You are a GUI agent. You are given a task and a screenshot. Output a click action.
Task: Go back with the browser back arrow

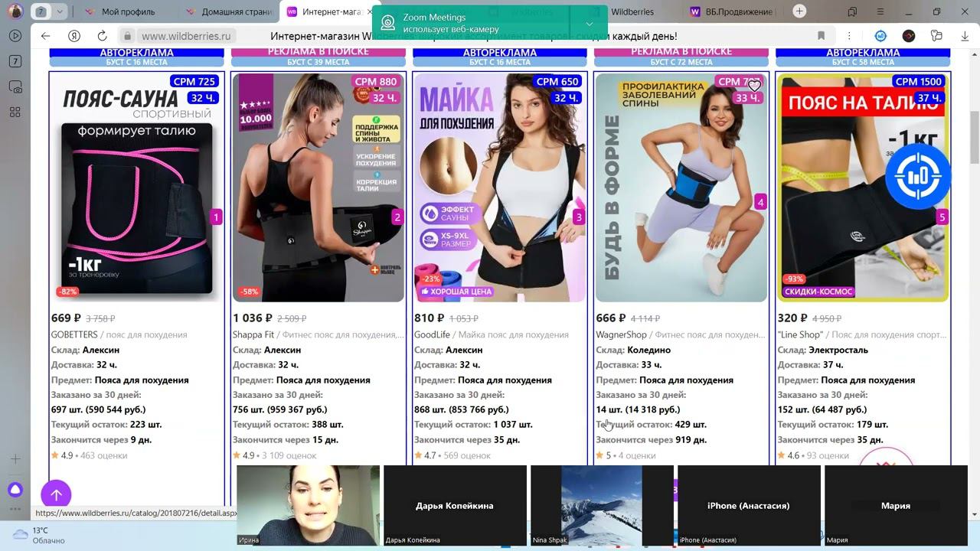click(x=45, y=36)
